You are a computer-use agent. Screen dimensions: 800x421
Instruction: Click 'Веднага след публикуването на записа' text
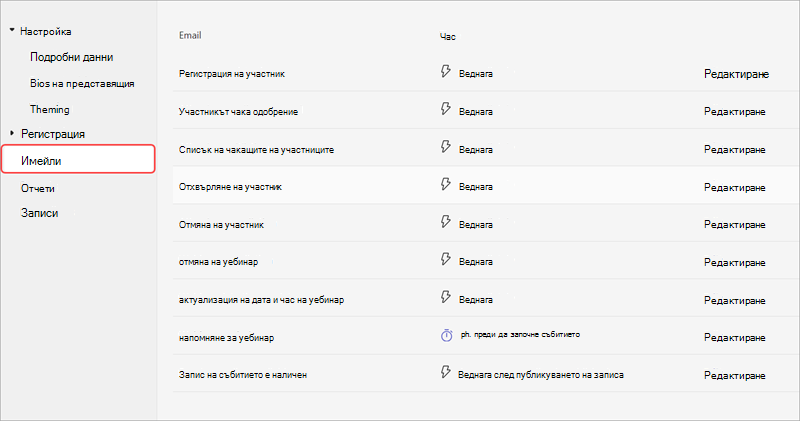pos(541,375)
